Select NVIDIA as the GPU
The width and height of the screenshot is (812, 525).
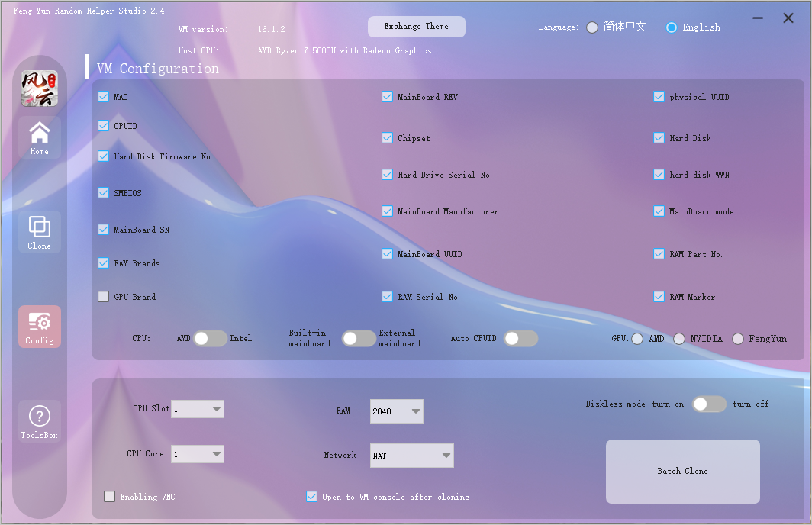coord(679,339)
